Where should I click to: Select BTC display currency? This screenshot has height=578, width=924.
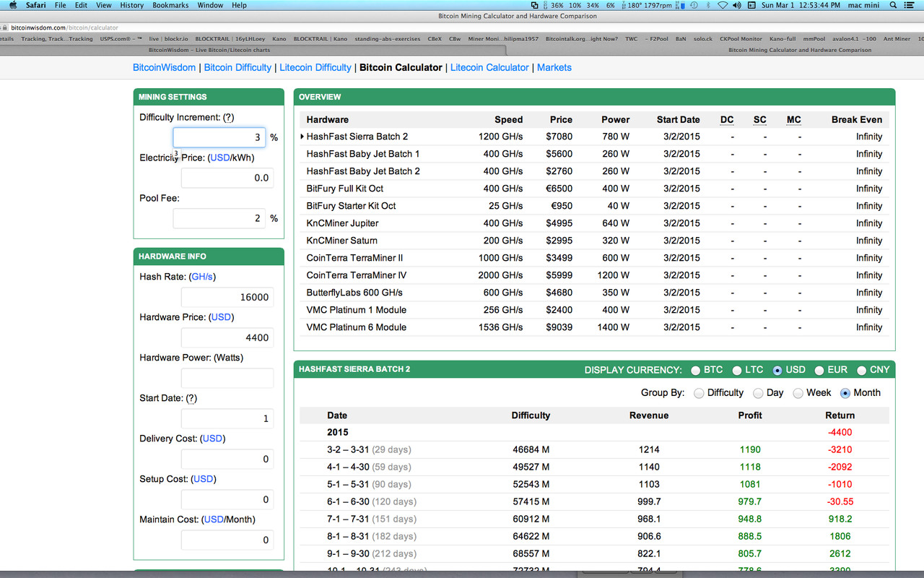[696, 370]
